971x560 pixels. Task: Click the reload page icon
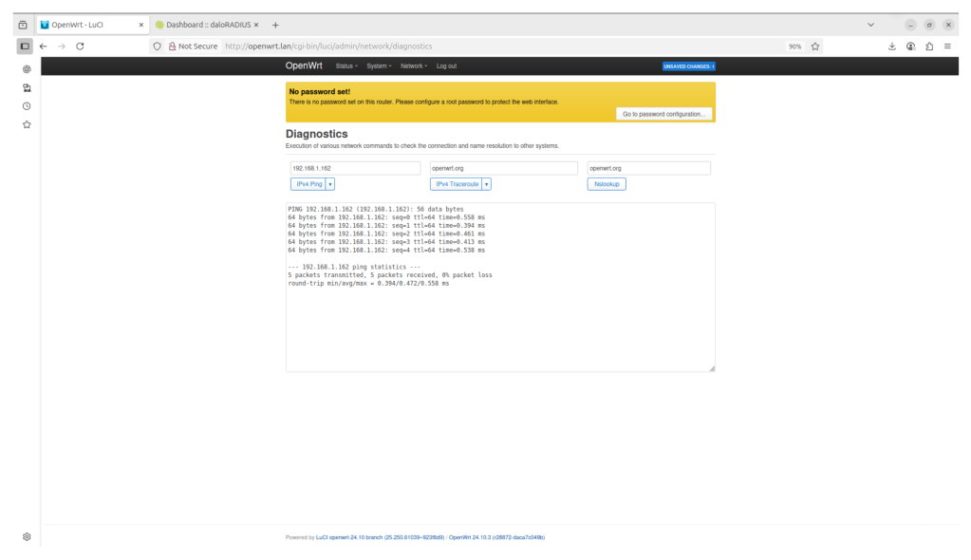tap(80, 46)
